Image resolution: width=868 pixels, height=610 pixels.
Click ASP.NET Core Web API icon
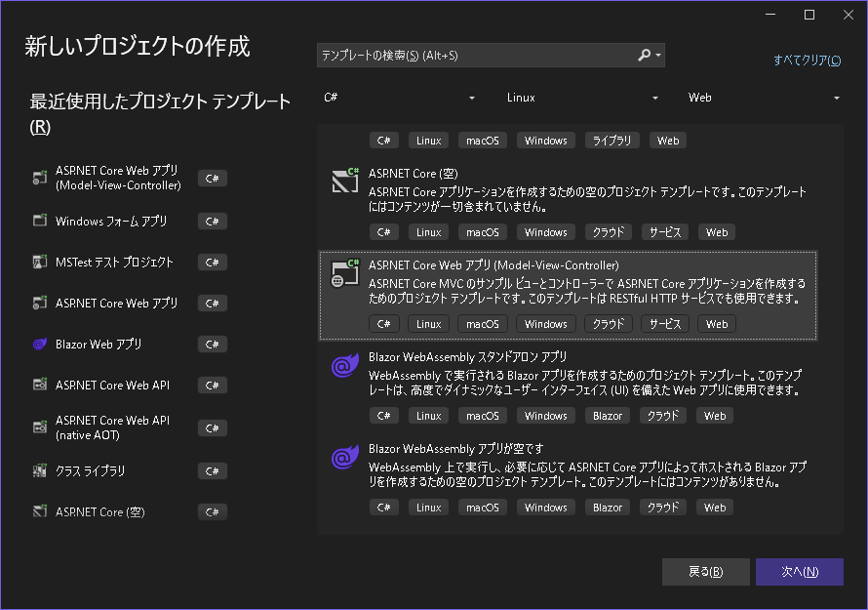click(40, 385)
